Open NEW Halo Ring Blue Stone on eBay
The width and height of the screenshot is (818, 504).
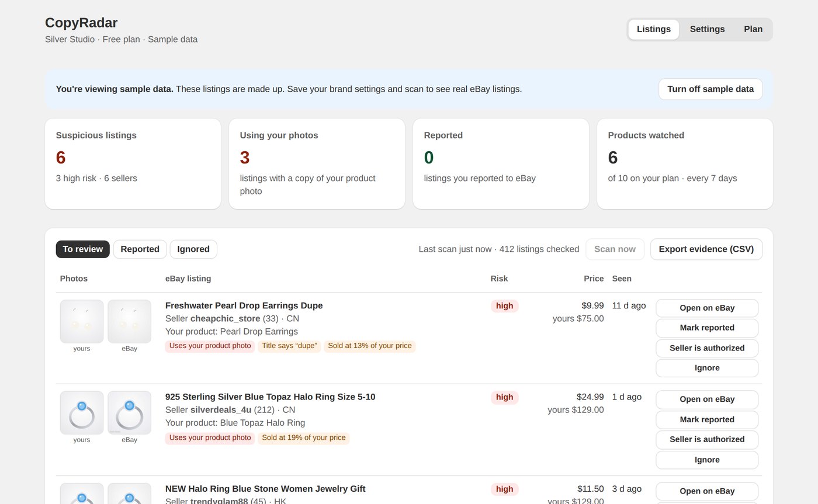[x=707, y=491]
